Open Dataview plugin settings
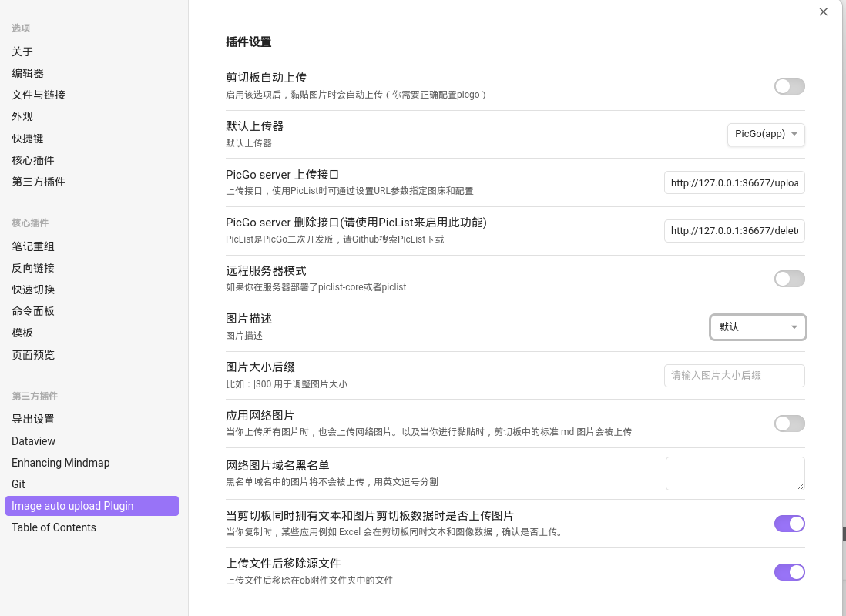Image resolution: width=846 pixels, height=616 pixels. coord(34,441)
